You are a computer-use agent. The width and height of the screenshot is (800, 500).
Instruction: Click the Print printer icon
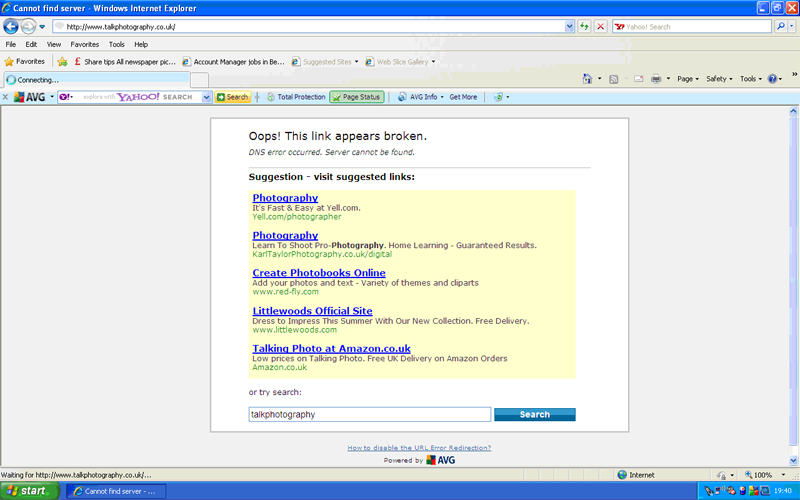point(656,79)
